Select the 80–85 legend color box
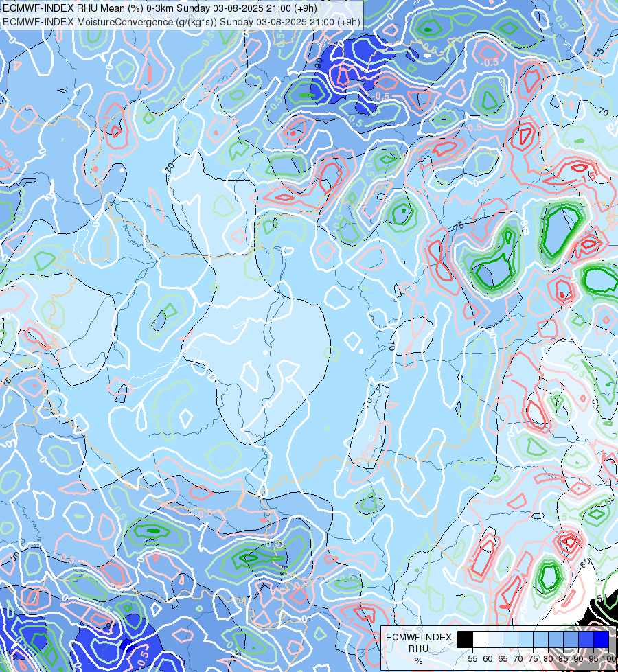The width and height of the screenshot is (618, 672). point(556,640)
